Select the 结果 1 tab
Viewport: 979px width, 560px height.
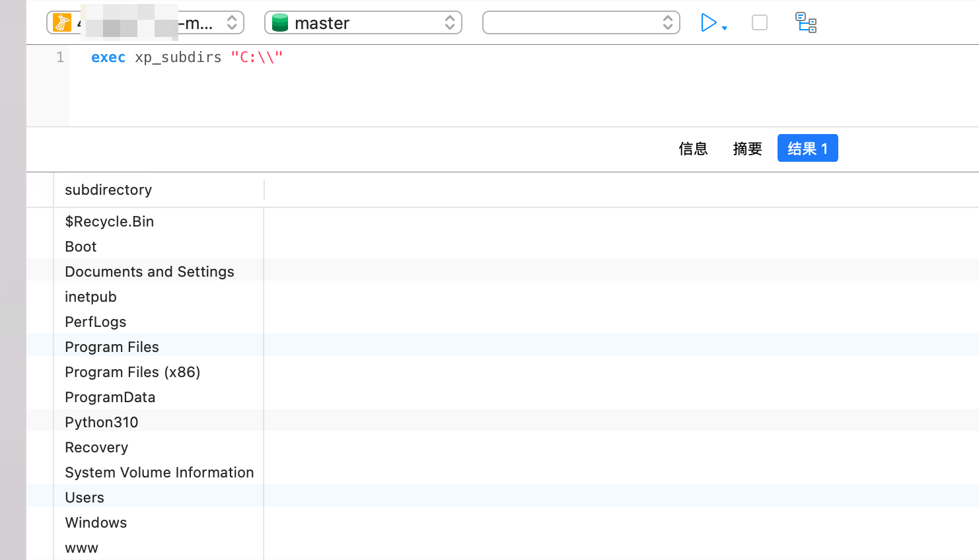pos(807,149)
